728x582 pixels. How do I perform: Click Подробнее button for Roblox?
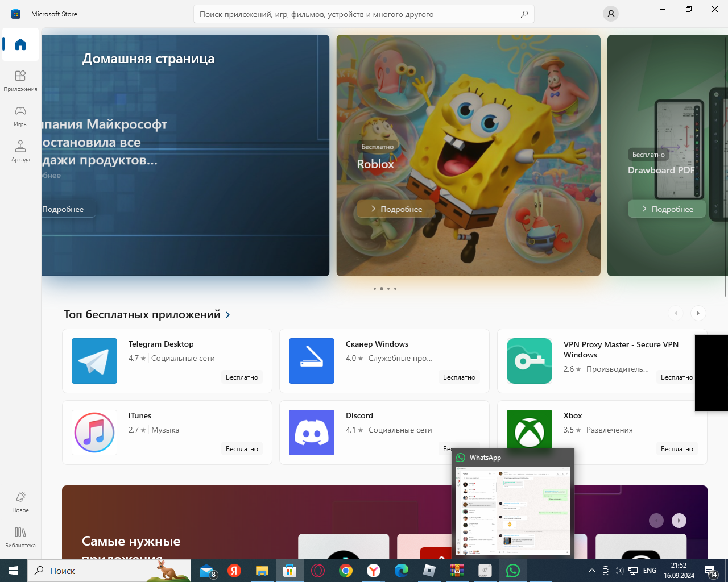[396, 209]
